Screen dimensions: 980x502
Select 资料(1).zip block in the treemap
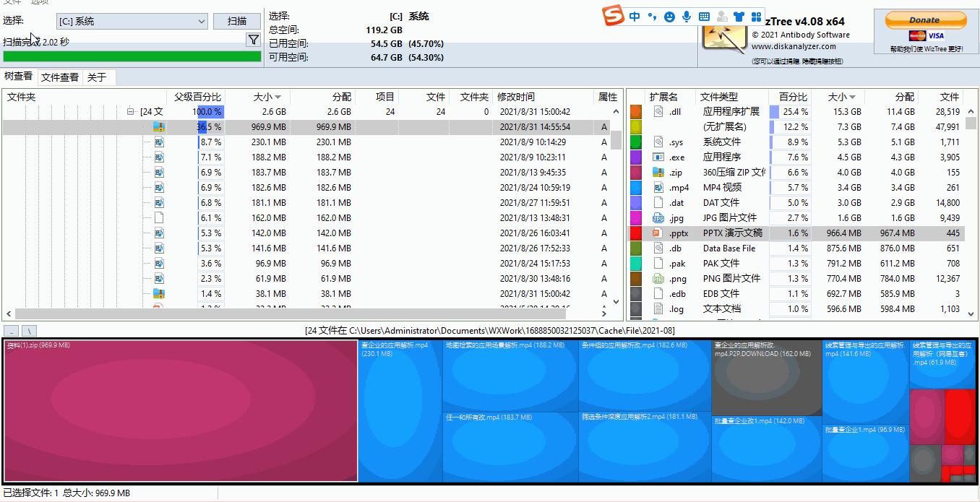[x=181, y=410]
